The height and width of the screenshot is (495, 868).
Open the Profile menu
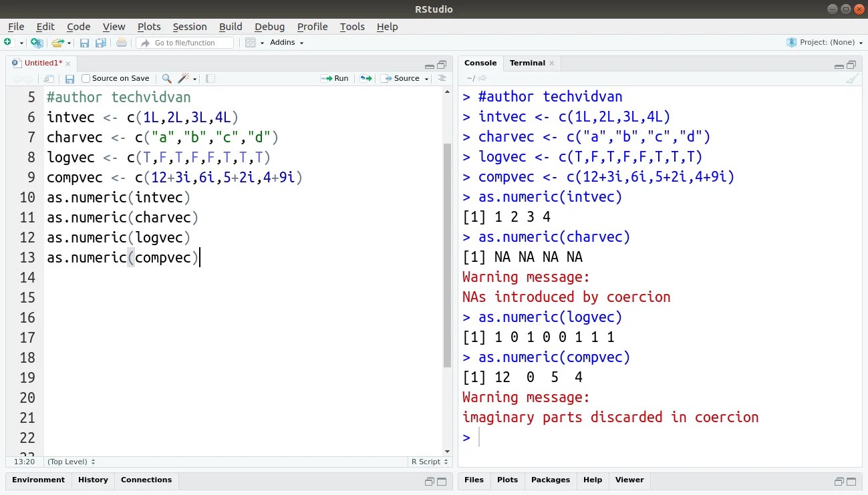click(x=312, y=27)
